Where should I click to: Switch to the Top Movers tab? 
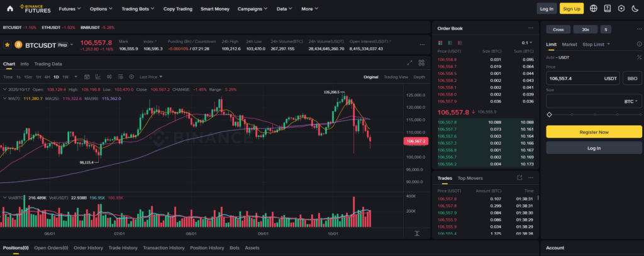(470, 178)
